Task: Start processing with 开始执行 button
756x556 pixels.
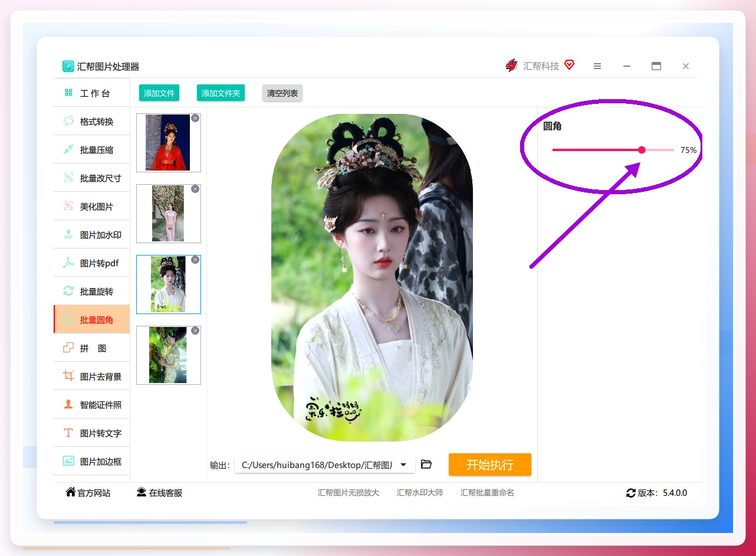Action: pyautogui.click(x=490, y=465)
